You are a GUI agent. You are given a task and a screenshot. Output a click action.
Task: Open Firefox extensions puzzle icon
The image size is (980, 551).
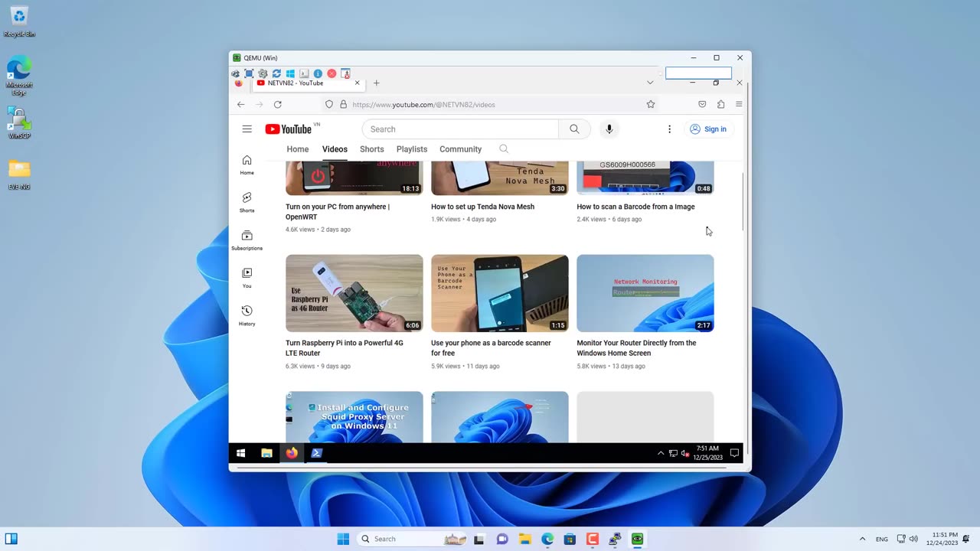pyautogui.click(x=720, y=104)
